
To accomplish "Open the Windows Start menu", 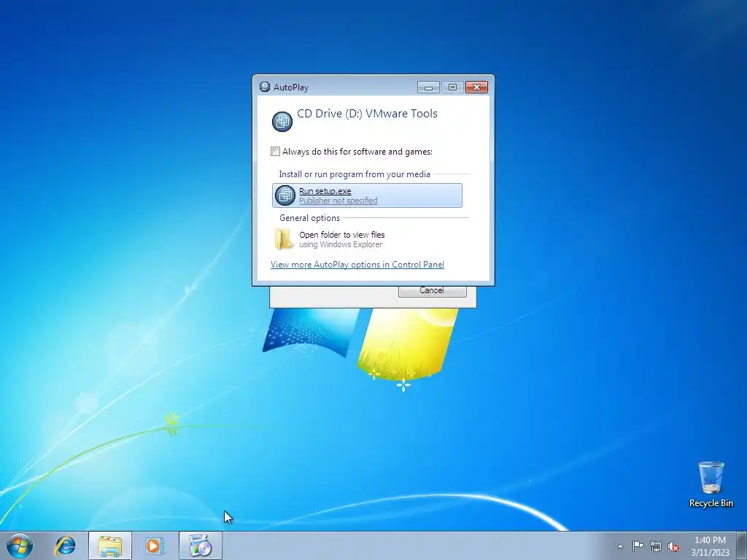I will tap(20, 545).
